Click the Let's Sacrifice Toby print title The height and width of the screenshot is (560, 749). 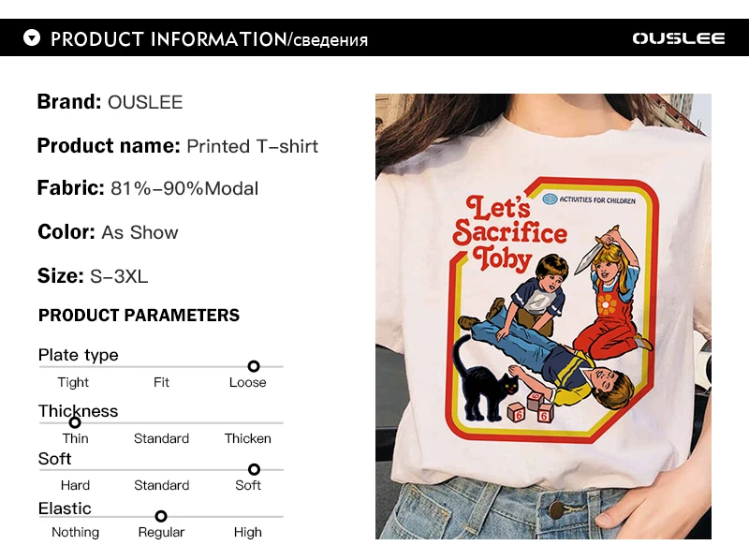(x=508, y=230)
